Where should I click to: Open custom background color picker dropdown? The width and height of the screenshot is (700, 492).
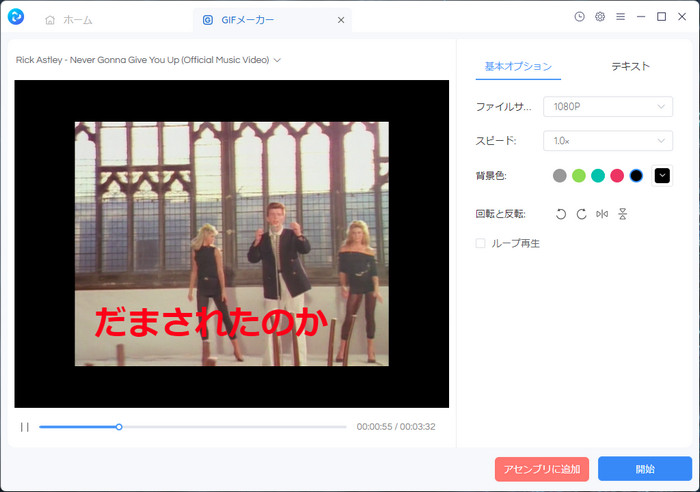point(662,176)
